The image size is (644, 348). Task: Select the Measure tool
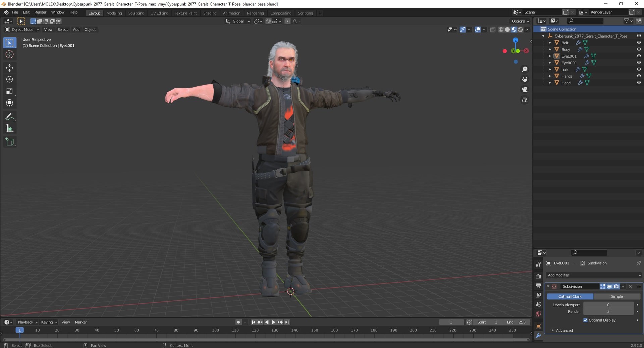9,129
